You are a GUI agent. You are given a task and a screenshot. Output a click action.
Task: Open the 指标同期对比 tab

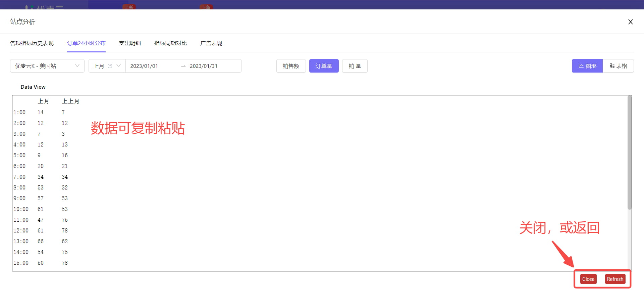coord(171,43)
